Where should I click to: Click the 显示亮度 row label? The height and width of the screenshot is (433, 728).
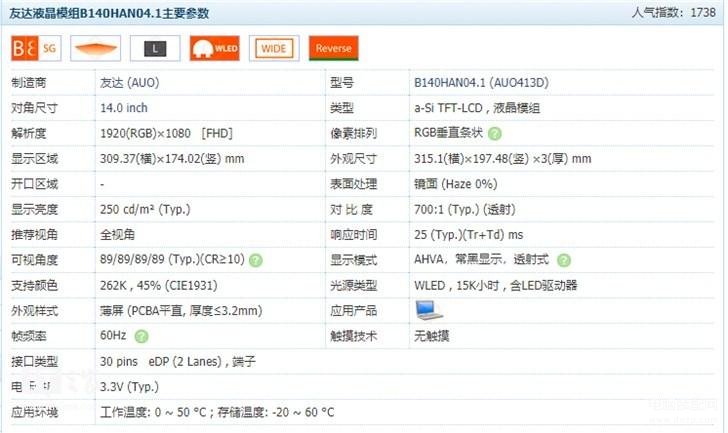click(34, 210)
